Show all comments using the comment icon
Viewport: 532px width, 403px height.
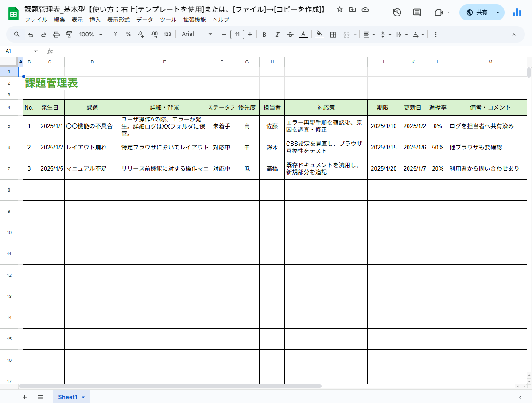(x=416, y=13)
